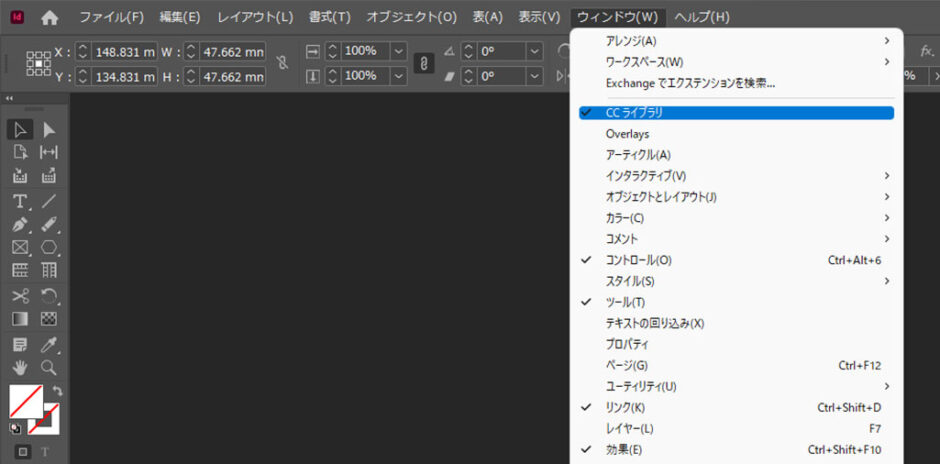
Task: Open ヘルプ(H) menu
Action: [702, 17]
